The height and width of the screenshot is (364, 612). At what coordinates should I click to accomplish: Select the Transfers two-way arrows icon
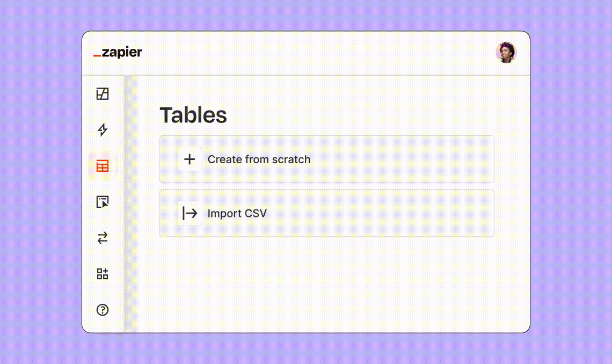click(x=102, y=238)
